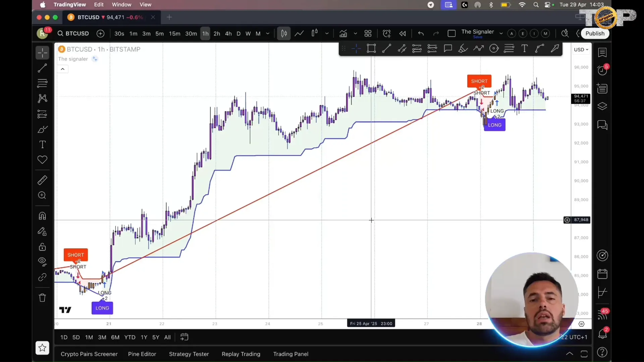Image resolution: width=644 pixels, height=362 pixels.
Task: Create an alert from the top toolbar
Action: click(x=387, y=34)
